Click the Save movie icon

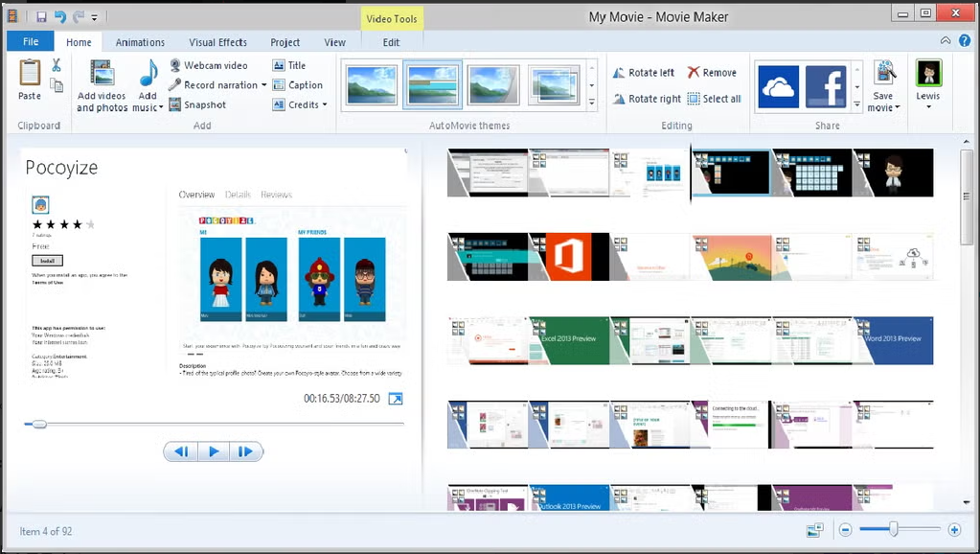pos(884,74)
